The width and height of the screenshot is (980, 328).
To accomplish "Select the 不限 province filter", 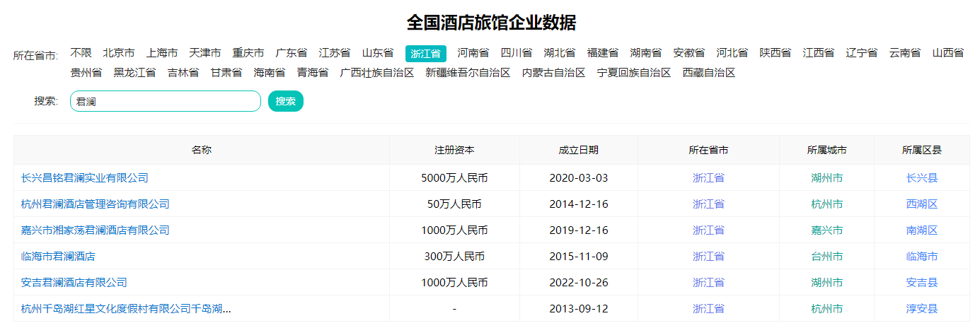I will 81,53.
